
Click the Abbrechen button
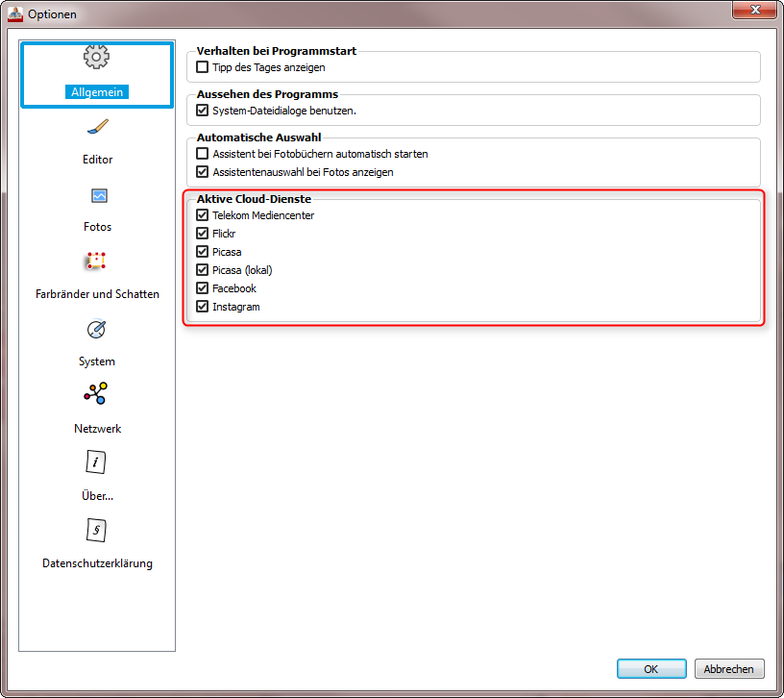[729, 669]
